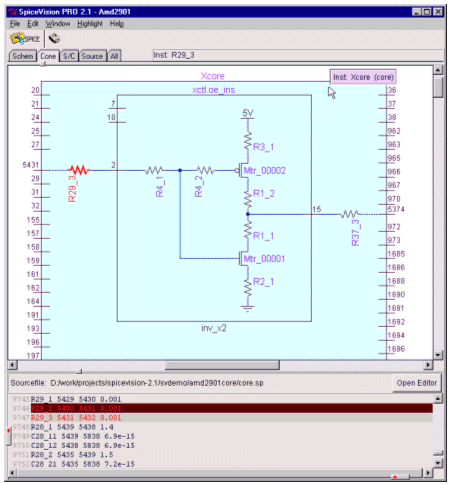The image size is (451, 485).
Task: Click the Xcore instance label
Action: (213, 76)
